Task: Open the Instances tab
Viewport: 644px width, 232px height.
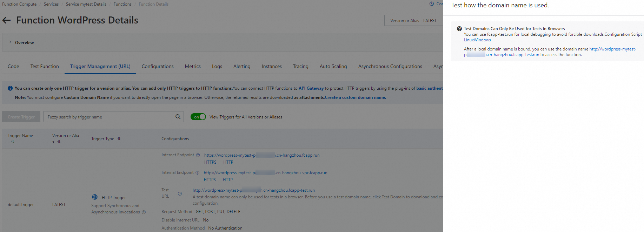Action: tap(272, 66)
